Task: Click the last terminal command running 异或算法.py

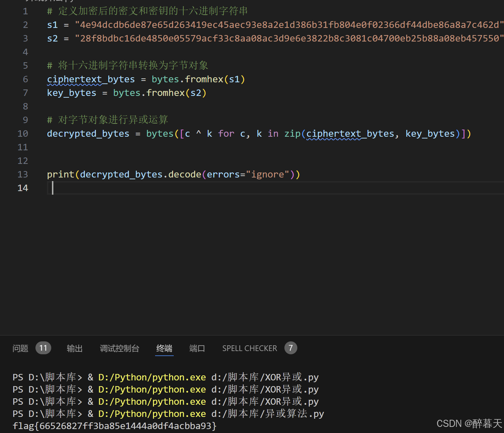Action: pyautogui.click(x=168, y=414)
